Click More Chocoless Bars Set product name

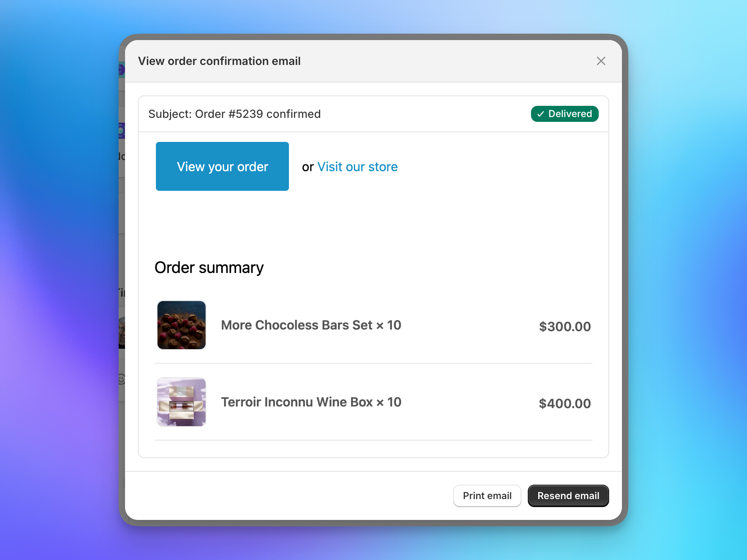click(x=311, y=325)
